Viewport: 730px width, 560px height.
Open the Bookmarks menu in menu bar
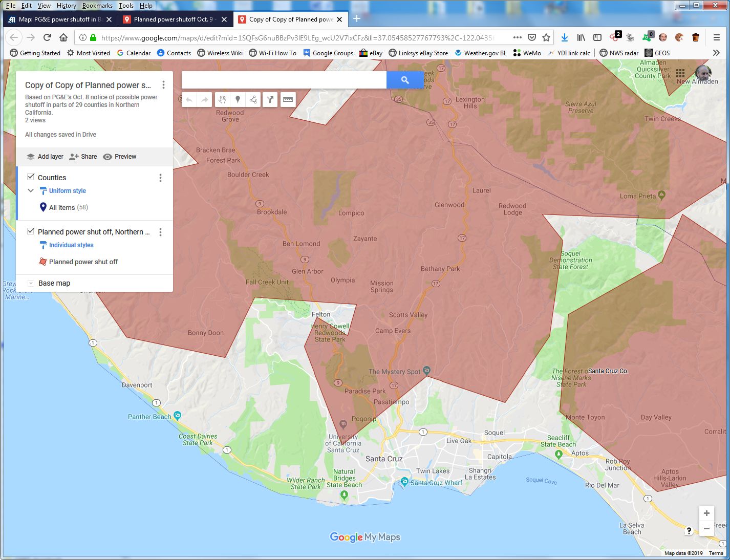(x=97, y=6)
